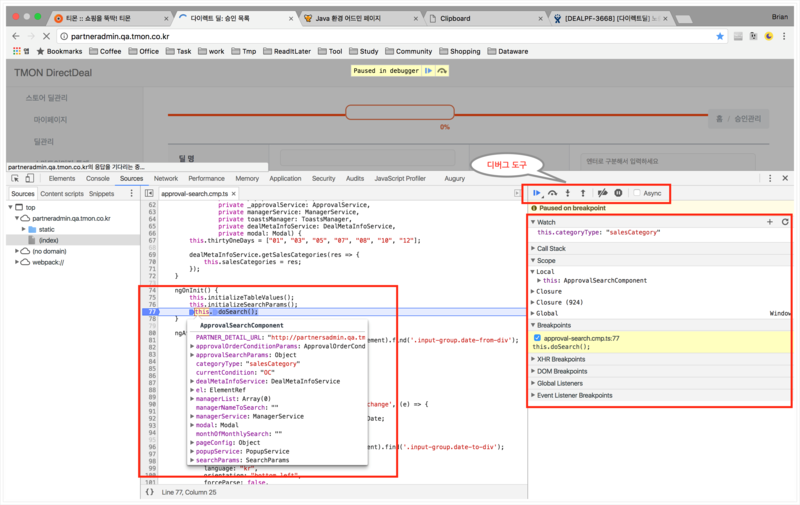Open DevTools more options menu
This screenshot has height=505, width=800.
pos(770,178)
